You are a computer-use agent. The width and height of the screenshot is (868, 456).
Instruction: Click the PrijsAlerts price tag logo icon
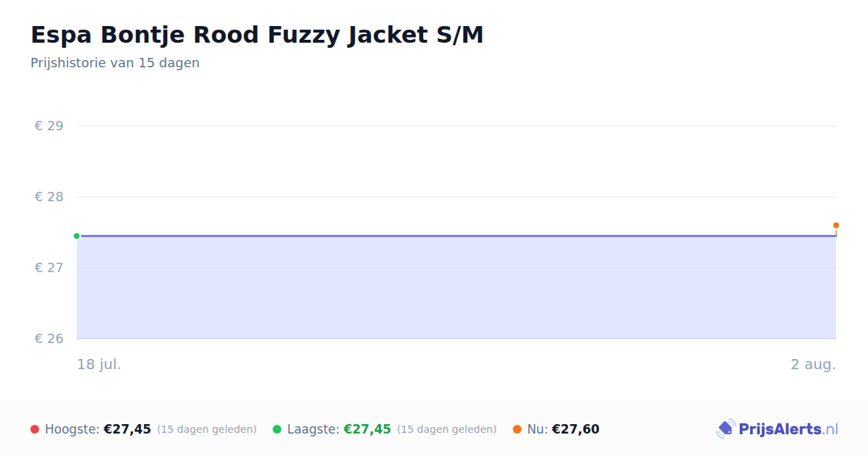click(x=726, y=429)
